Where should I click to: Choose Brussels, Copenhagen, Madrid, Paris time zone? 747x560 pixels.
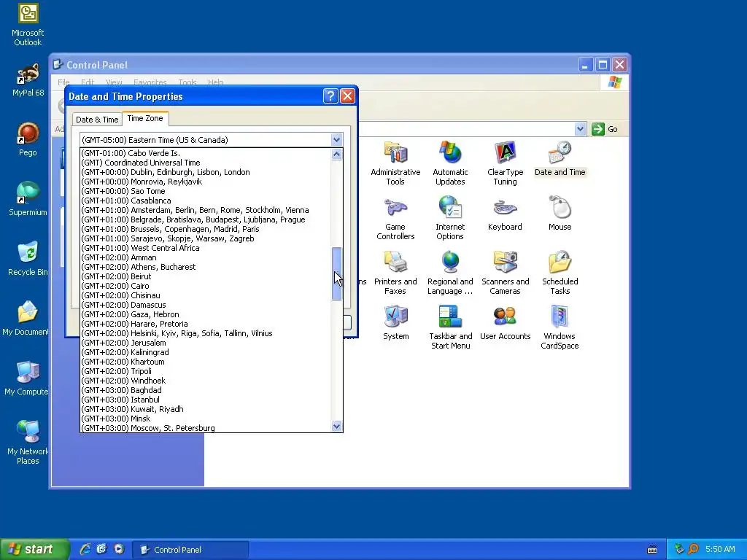tap(205, 229)
